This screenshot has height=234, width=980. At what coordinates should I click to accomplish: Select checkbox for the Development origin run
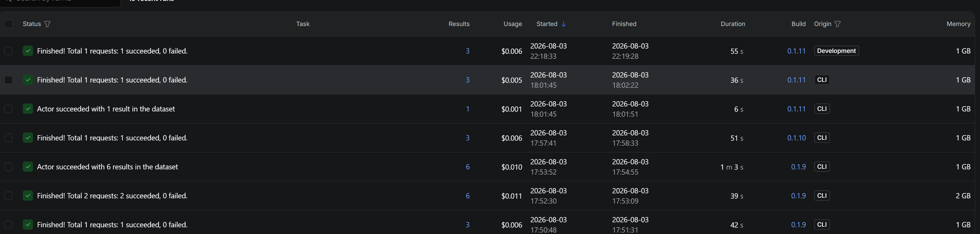(8, 51)
